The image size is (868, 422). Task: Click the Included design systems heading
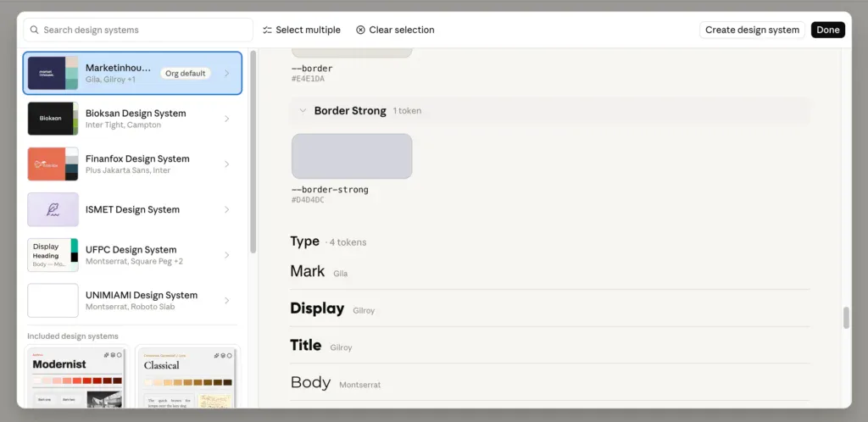tap(73, 336)
